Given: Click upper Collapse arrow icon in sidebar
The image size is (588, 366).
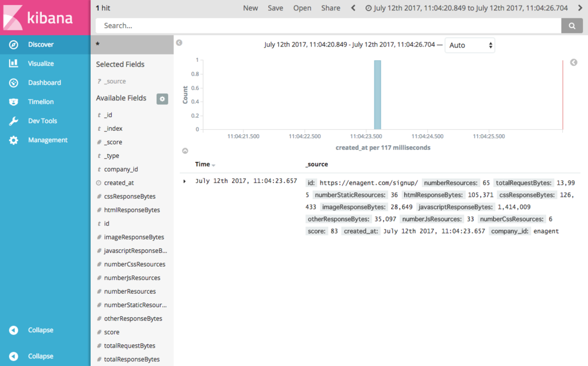Looking at the screenshot, I should [14, 330].
